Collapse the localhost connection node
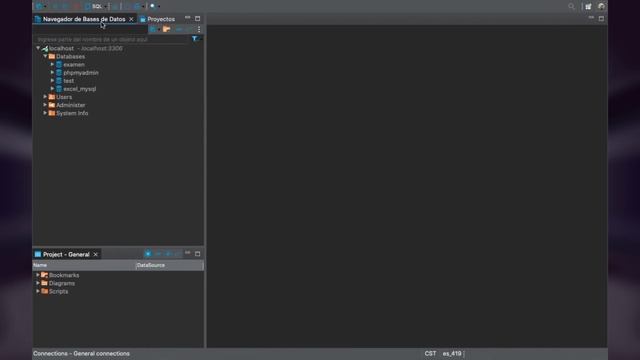The width and height of the screenshot is (640, 360). (x=38, y=48)
